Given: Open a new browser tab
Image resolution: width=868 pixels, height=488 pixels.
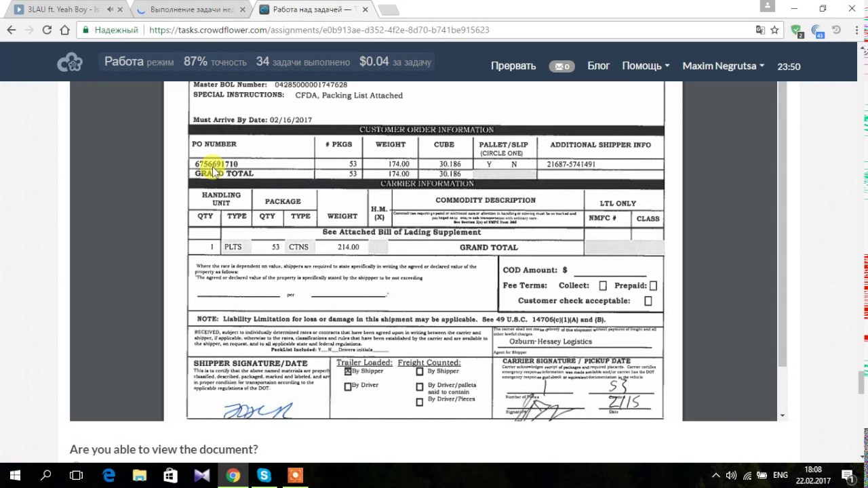Looking at the screenshot, I should [388, 9].
